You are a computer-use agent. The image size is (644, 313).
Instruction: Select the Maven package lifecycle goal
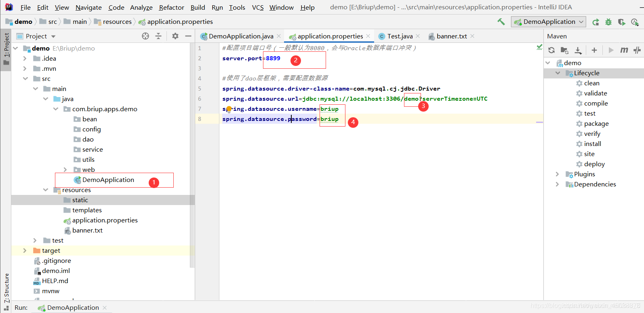tap(596, 123)
